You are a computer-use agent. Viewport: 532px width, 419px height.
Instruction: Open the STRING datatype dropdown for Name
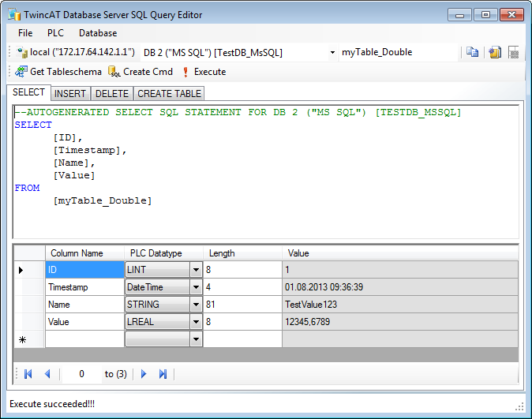point(196,305)
